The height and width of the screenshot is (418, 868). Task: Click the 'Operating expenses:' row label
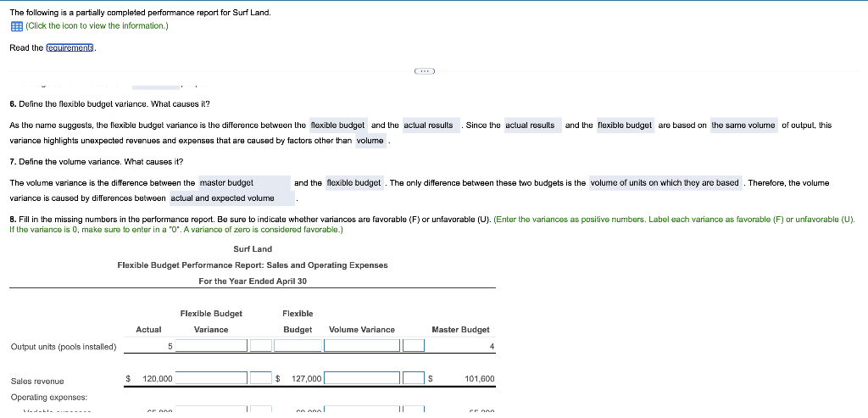point(49,398)
